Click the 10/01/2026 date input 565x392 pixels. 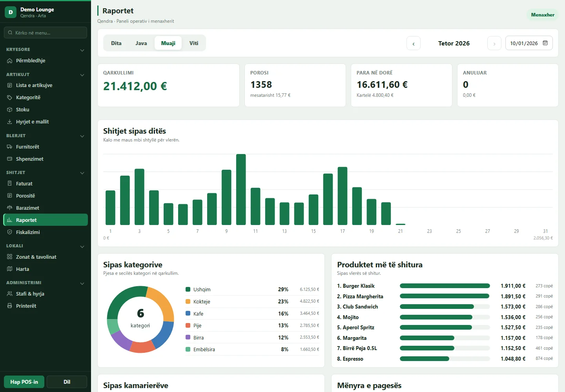click(x=529, y=43)
